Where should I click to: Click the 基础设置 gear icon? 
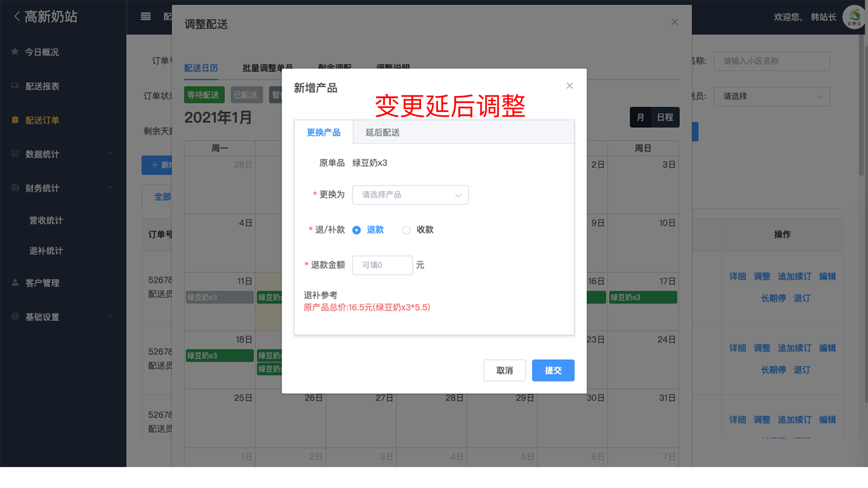point(15,317)
